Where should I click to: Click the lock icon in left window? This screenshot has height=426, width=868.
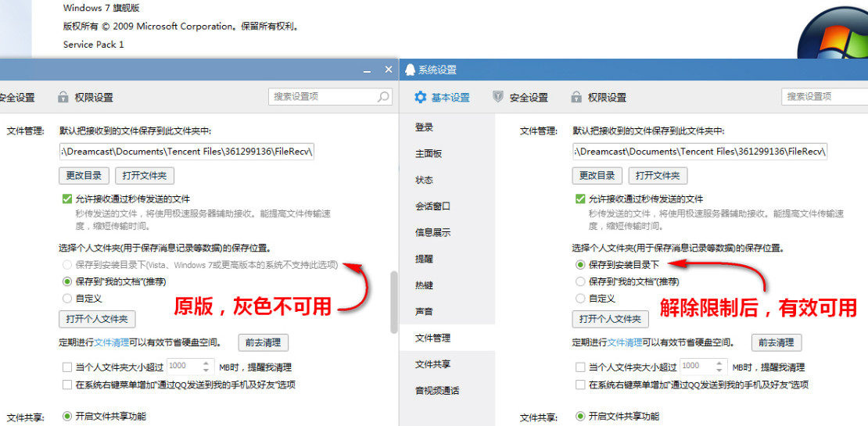pos(63,98)
